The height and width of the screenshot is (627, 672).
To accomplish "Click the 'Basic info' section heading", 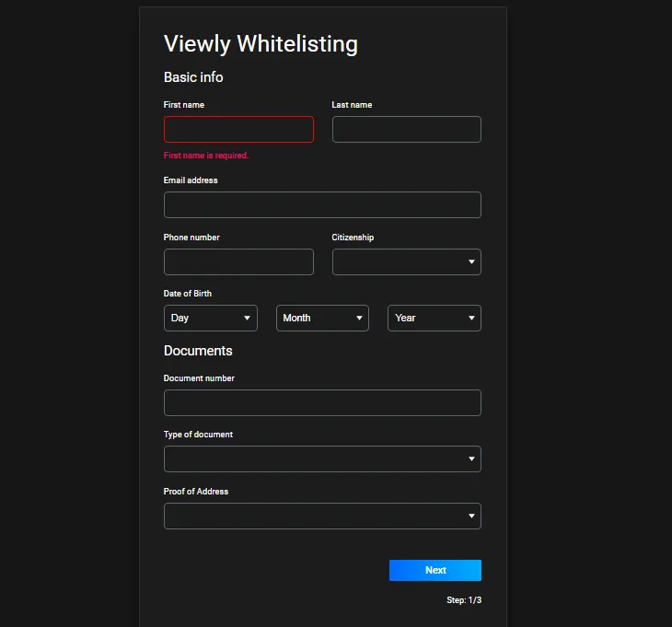I will 193,77.
